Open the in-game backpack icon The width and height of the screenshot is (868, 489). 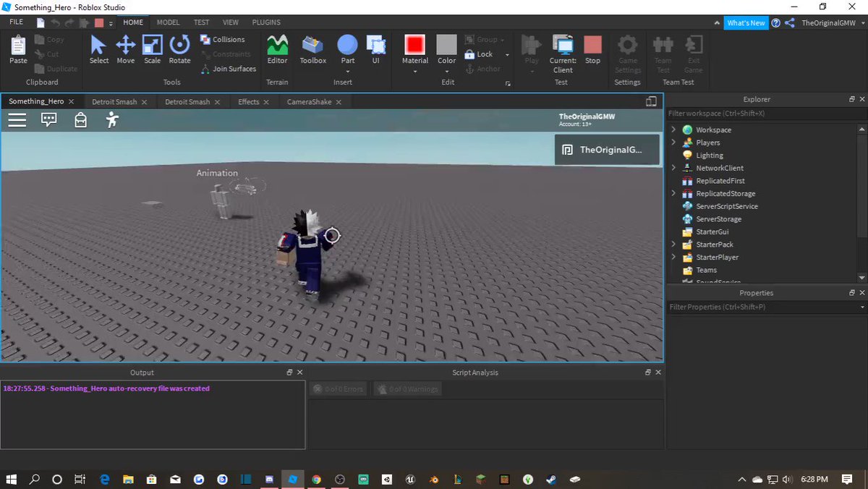[81, 120]
